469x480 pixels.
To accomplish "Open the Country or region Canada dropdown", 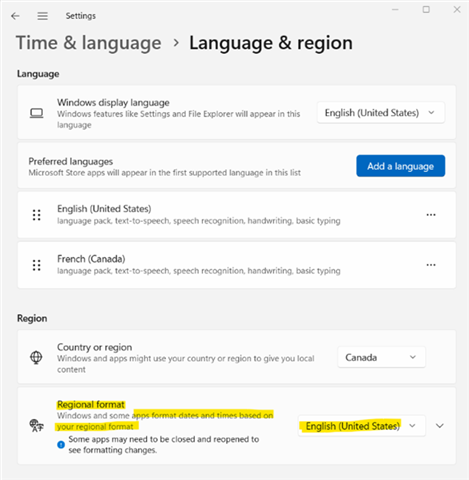I will pyautogui.click(x=381, y=357).
